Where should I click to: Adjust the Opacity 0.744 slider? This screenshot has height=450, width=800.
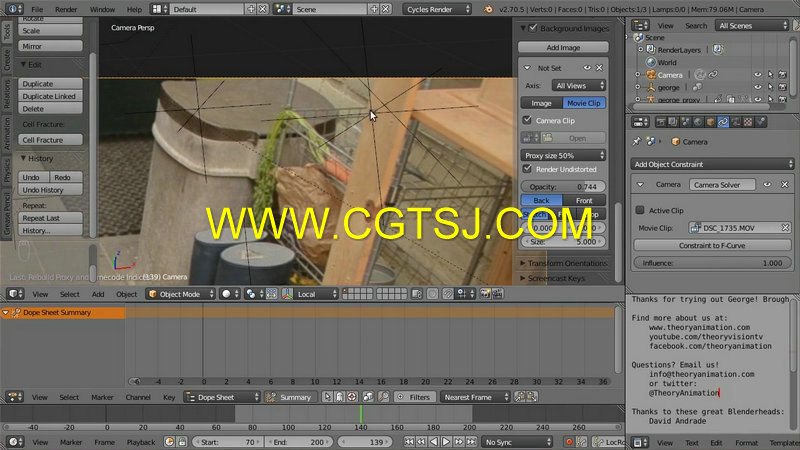pos(563,187)
